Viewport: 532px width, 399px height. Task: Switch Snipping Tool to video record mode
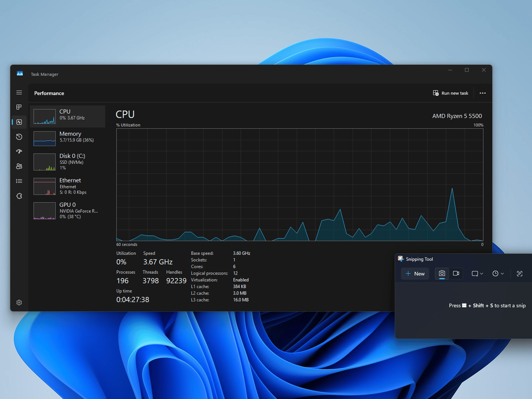(456, 274)
